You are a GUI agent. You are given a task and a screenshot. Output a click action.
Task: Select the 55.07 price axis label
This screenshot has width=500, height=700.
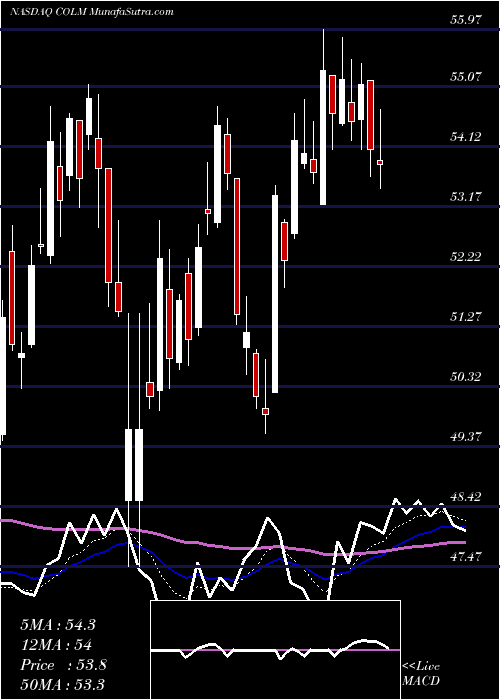pos(466,76)
